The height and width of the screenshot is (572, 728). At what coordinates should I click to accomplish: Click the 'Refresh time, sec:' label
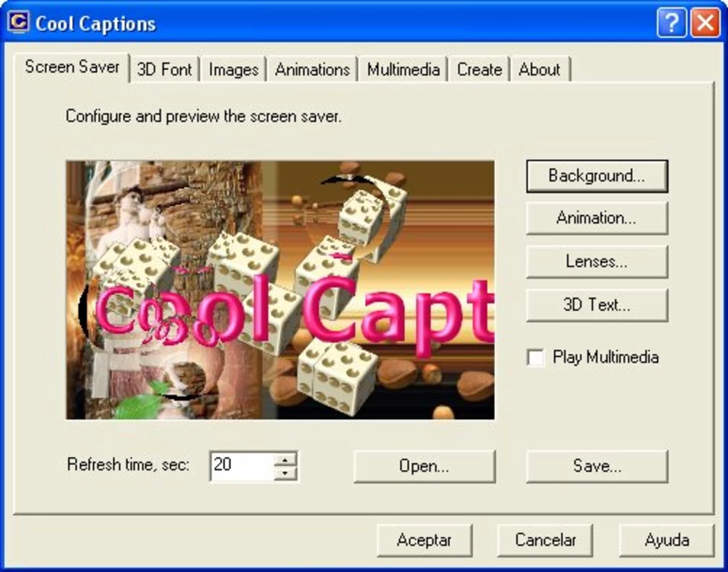click(x=128, y=465)
